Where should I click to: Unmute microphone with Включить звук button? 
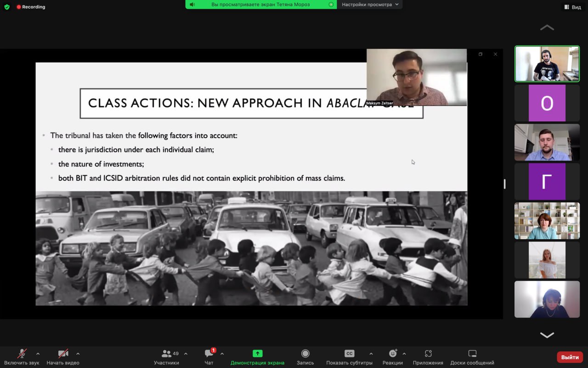pyautogui.click(x=22, y=354)
